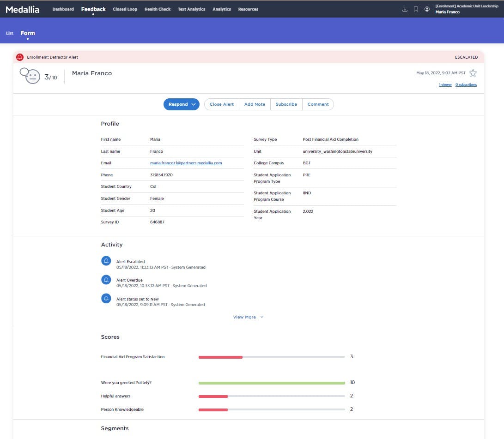Click phone number 3138547920
The height and width of the screenshot is (439, 504).
[x=161, y=175]
